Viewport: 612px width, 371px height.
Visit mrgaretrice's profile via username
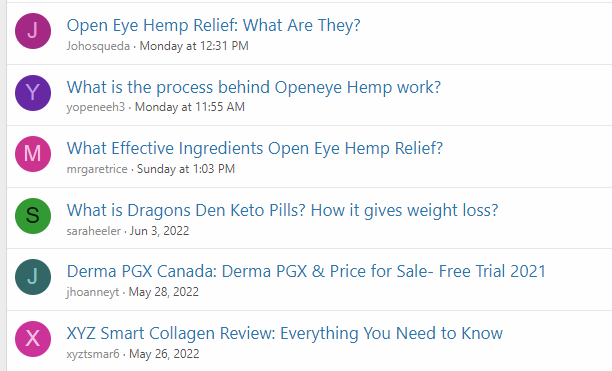tap(97, 169)
